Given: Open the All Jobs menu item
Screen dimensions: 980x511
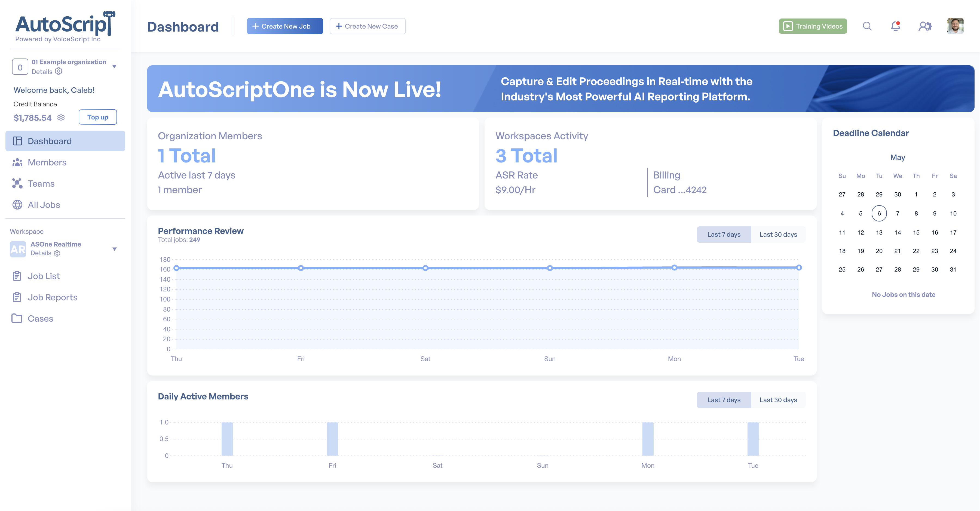Looking at the screenshot, I should pos(65,205).
